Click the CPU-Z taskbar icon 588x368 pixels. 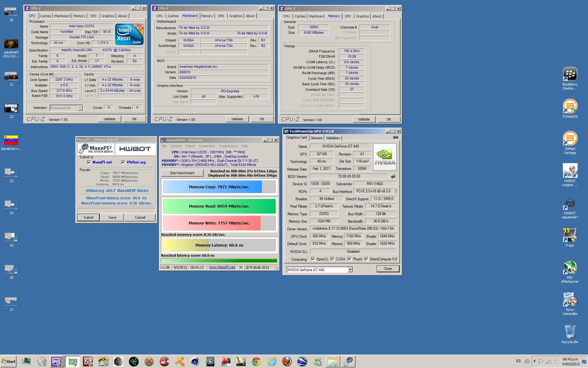point(56,362)
